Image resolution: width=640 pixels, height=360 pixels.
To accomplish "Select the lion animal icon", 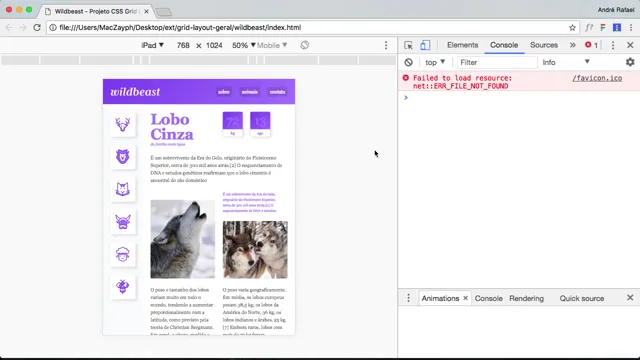I will (x=122, y=156).
